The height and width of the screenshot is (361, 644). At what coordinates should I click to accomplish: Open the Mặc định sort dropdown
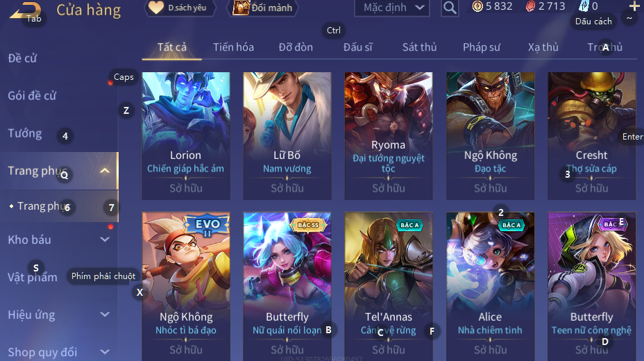coord(392,8)
